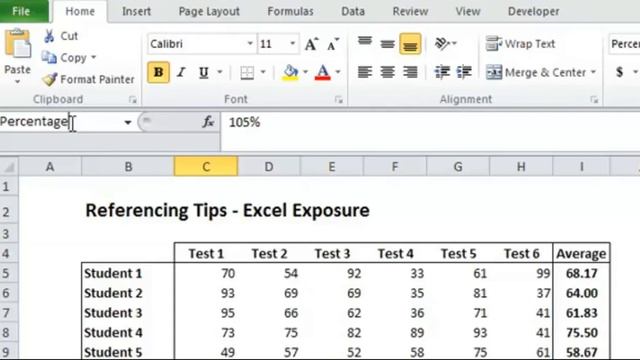Center text horizontally in cell

click(x=387, y=72)
